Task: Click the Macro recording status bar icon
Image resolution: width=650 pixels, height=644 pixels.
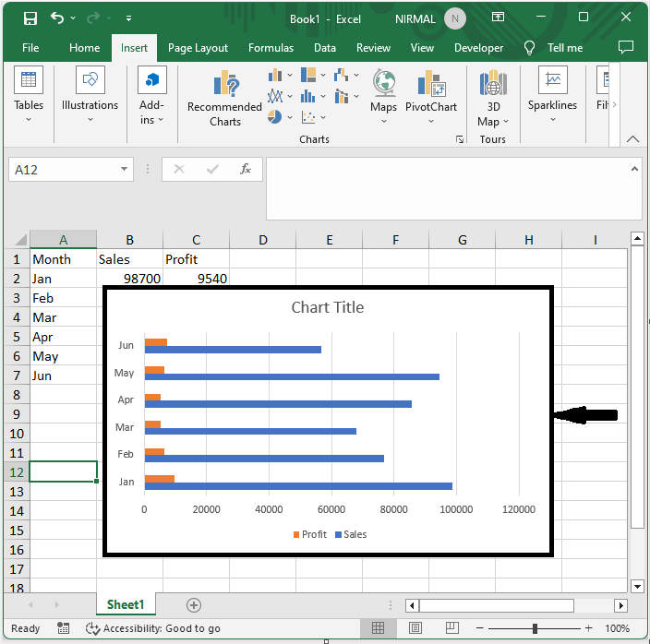Action: point(63,627)
